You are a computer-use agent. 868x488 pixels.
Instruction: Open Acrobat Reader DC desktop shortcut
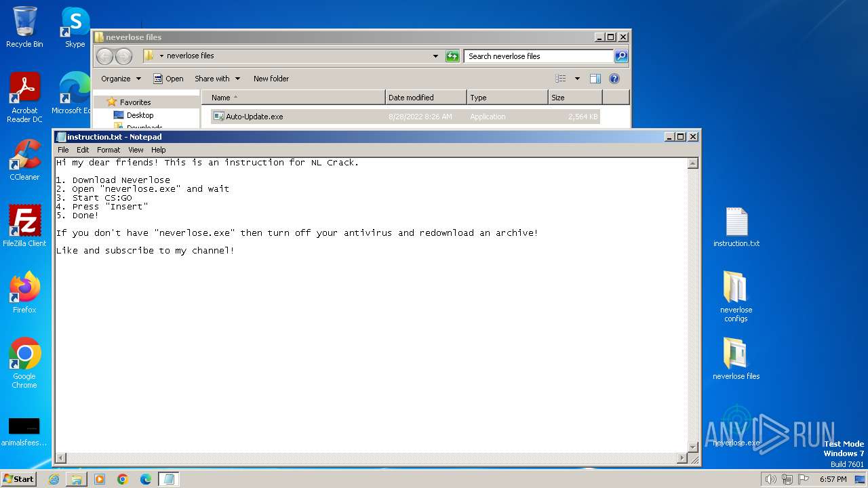[x=24, y=98]
